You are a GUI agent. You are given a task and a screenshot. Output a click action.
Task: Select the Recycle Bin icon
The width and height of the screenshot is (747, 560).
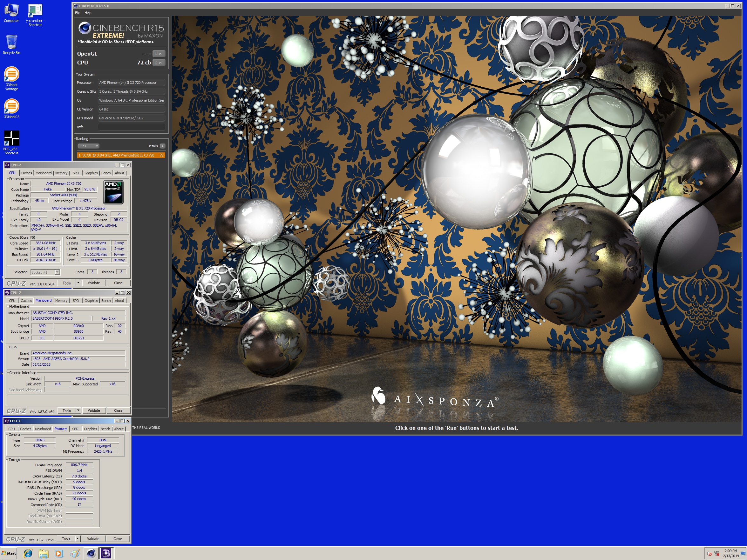pyautogui.click(x=11, y=44)
